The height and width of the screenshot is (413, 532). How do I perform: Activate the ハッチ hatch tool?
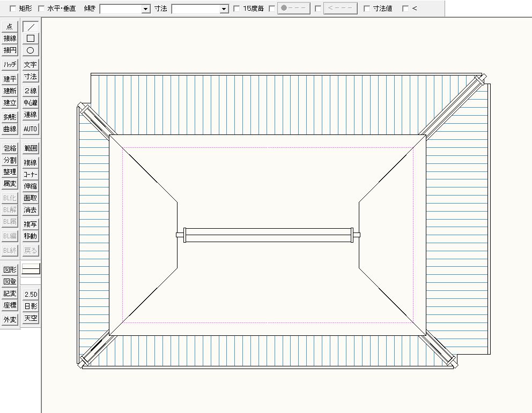pyautogui.click(x=10, y=64)
